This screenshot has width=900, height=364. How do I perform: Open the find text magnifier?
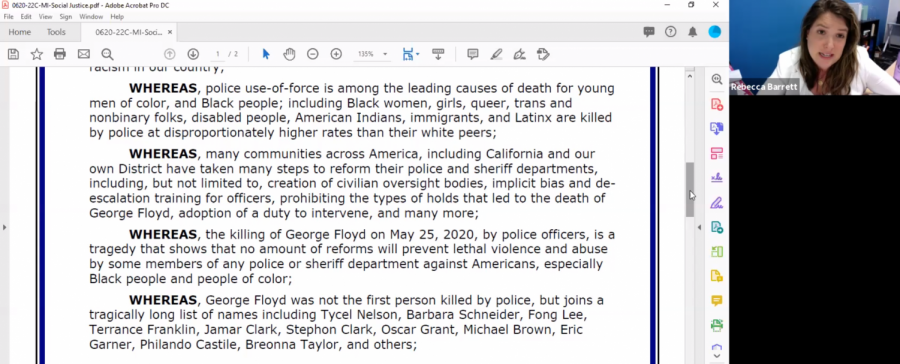coord(107,55)
